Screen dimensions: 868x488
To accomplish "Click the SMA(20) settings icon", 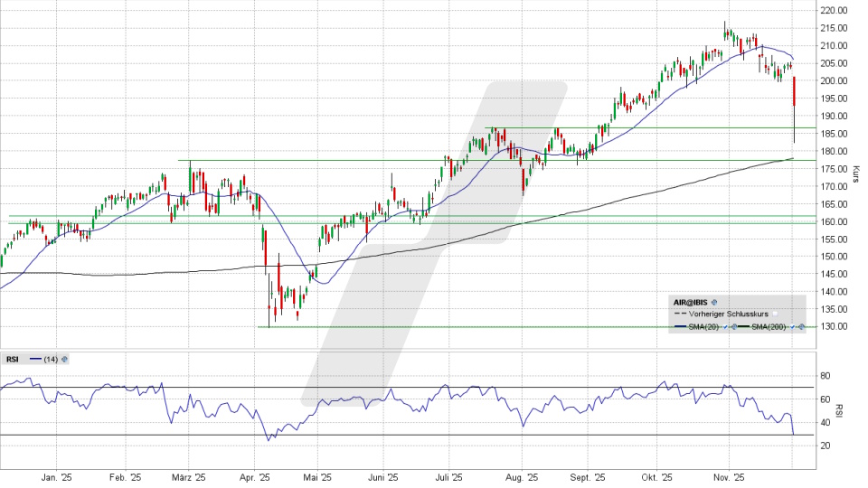I will pos(733,326).
